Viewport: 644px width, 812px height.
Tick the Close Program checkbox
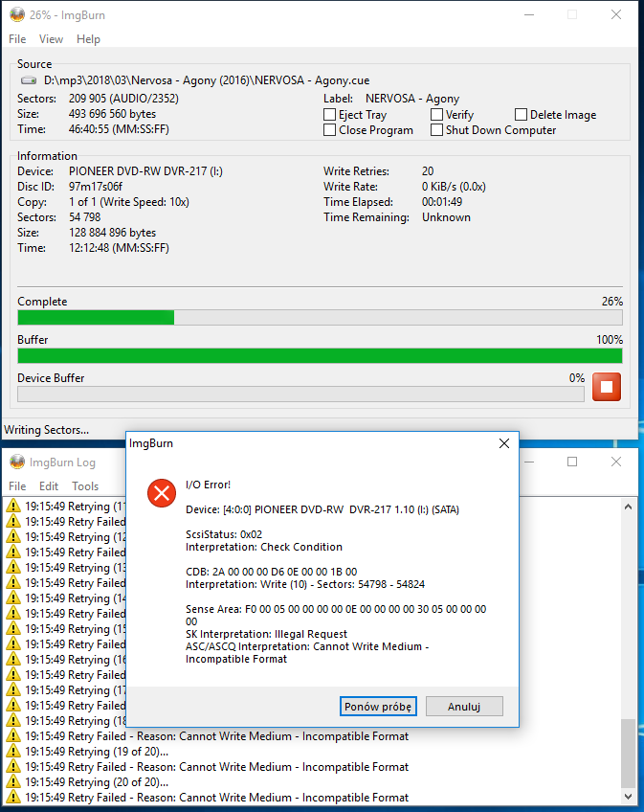[x=330, y=130]
